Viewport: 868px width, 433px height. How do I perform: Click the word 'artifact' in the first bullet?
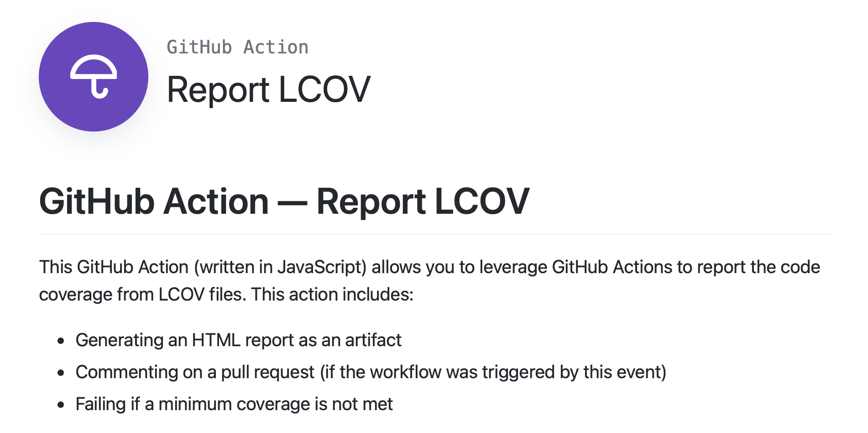(373, 340)
